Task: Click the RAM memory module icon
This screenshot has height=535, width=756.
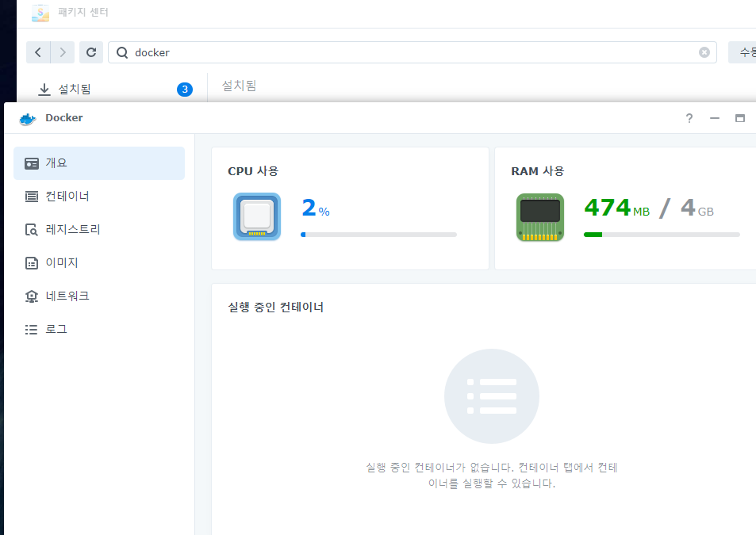Action: tap(540, 217)
